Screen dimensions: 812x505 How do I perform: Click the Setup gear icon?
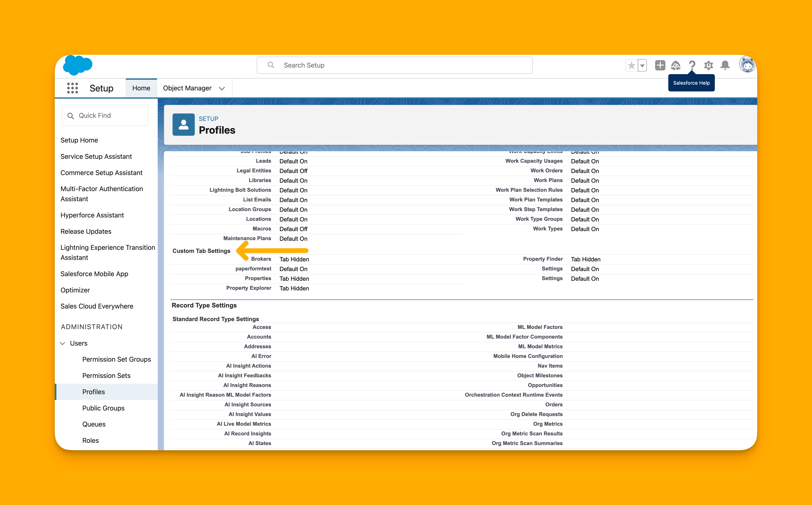(708, 65)
